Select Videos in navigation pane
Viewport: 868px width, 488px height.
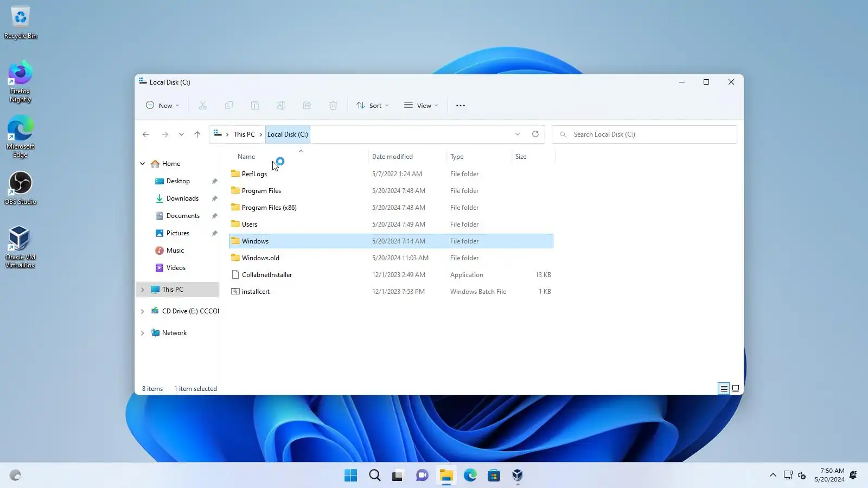pyautogui.click(x=176, y=268)
